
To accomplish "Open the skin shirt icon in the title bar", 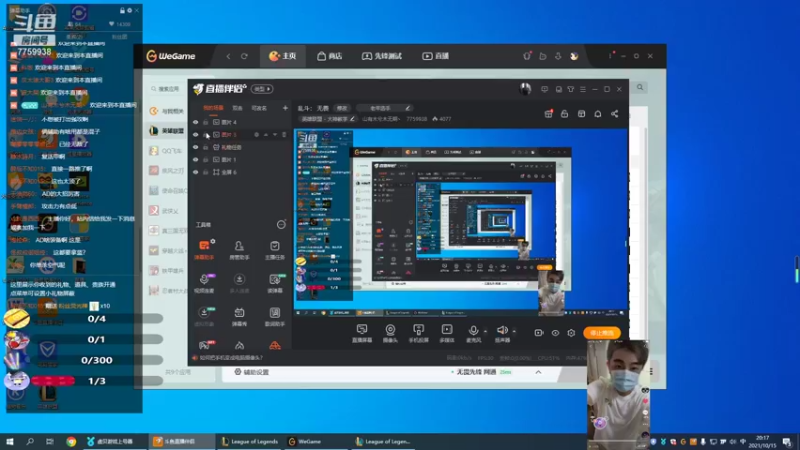I will (570, 89).
